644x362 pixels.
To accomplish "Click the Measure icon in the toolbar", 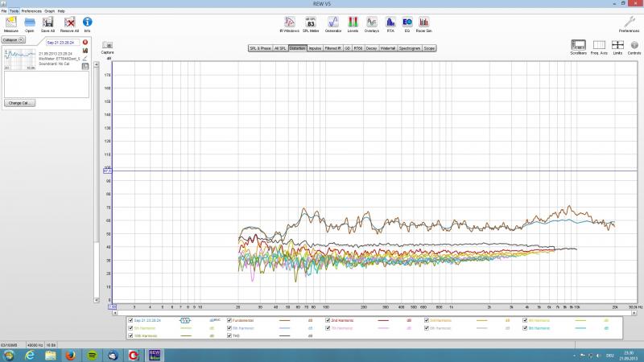I will tap(10, 22).
